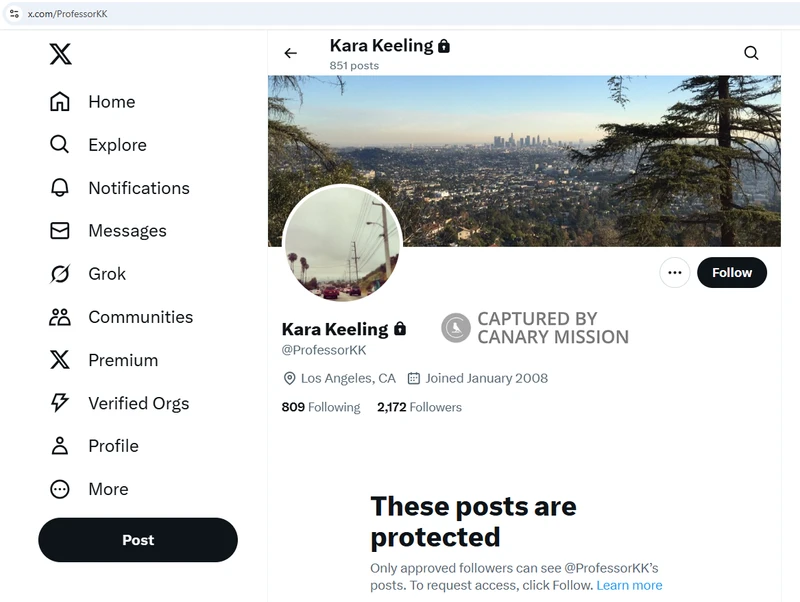Open the Grok icon

[x=60, y=274]
